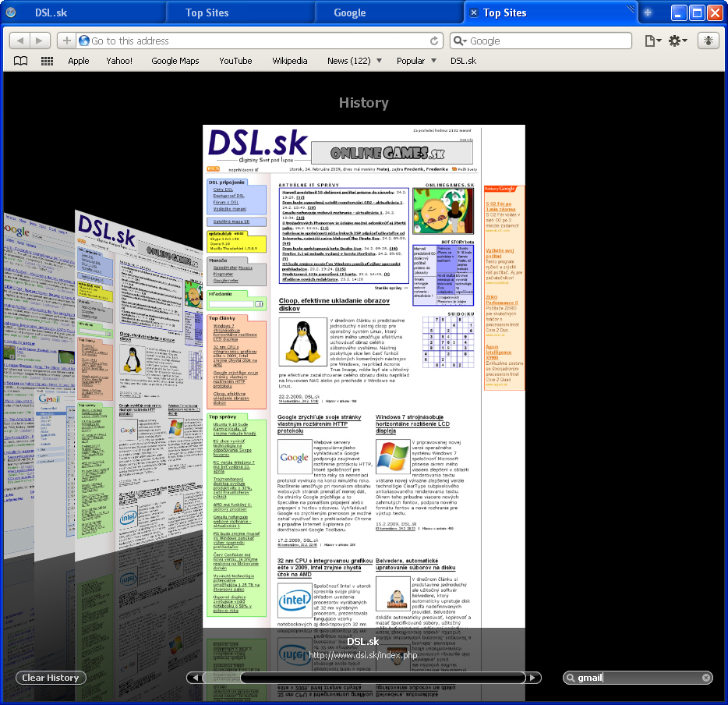Click the http://www.dsl.sk/index.php URL caption
The image size is (728, 705).
tap(363, 655)
